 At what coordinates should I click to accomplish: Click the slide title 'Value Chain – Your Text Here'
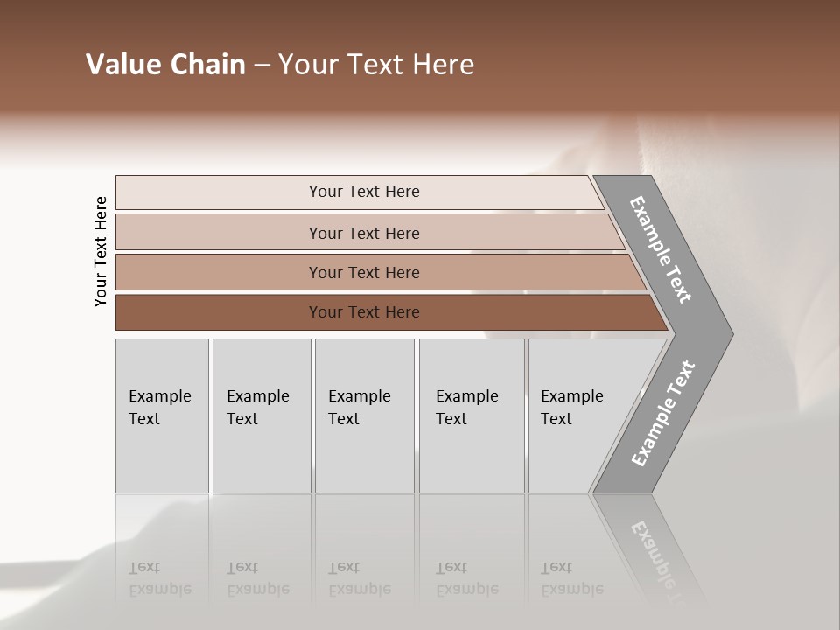click(280, 64)
